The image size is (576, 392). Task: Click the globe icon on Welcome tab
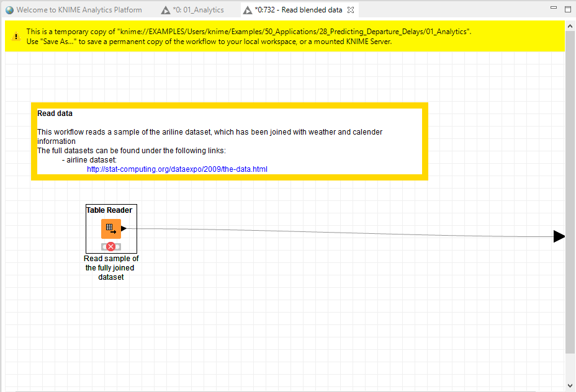pyautogui.click(x=9, y=11)
